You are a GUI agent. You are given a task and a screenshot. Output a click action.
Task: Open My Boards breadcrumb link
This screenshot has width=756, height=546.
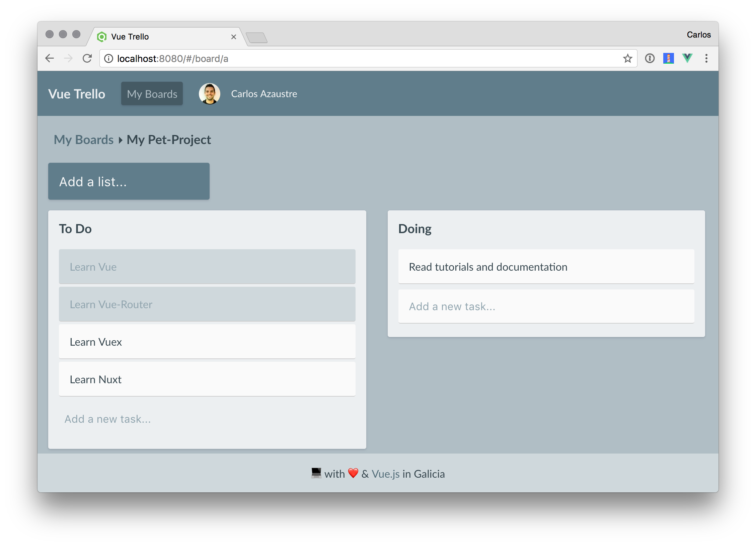click(x=84, y=140)
